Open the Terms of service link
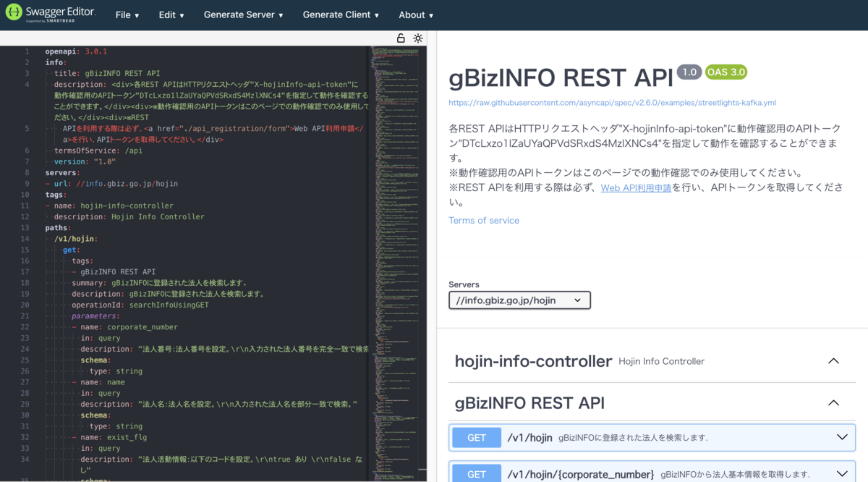Screen dimensions: 868x482 (483, 220)
